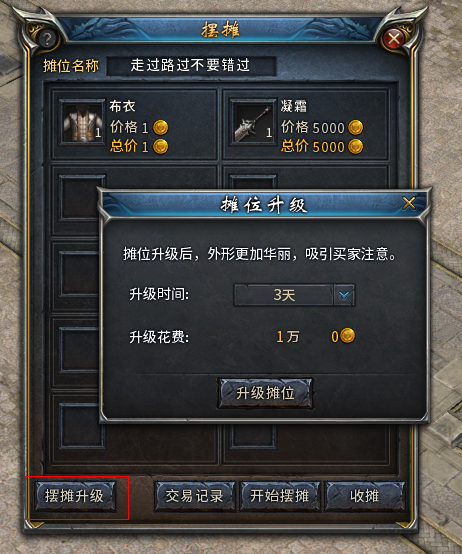Viewport: 462px width, 554px height.
Task: Edit the 摊位名称 text field
Action: coord(191,66)
